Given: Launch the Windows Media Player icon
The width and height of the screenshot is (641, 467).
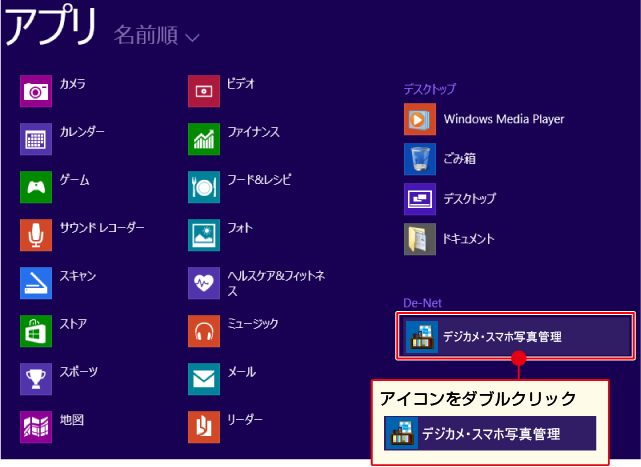Looking at the screenshot, I should pos(420,119).
